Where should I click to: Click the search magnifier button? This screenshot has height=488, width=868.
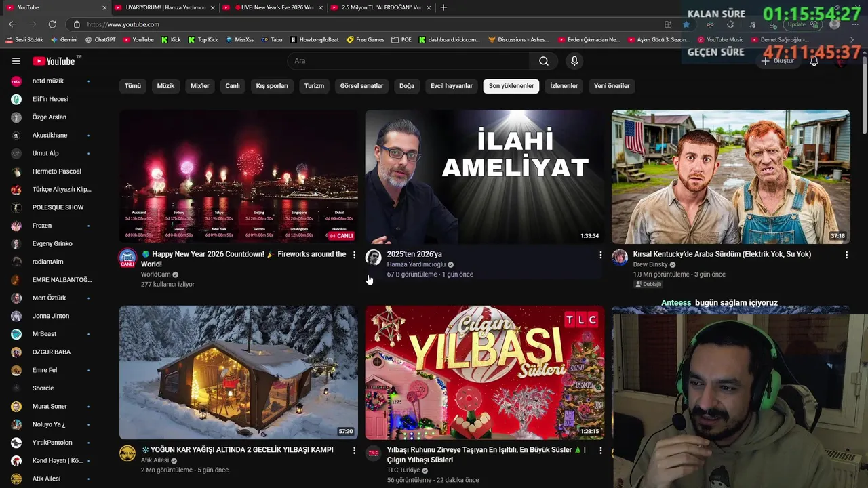pyautogui.click(x=544, y=61)
